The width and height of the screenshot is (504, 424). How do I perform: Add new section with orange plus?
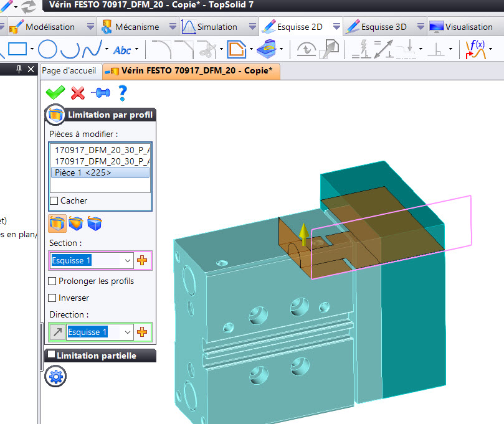click(142, 260)
